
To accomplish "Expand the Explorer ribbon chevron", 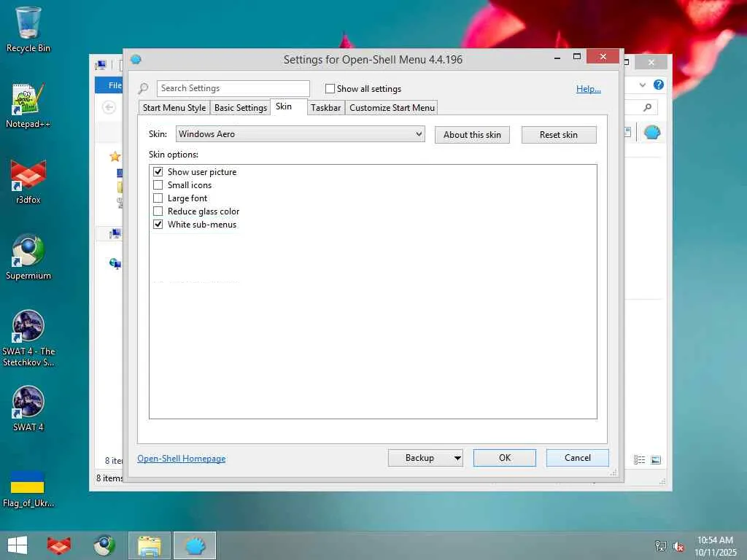I will click(x=643, y=85).
